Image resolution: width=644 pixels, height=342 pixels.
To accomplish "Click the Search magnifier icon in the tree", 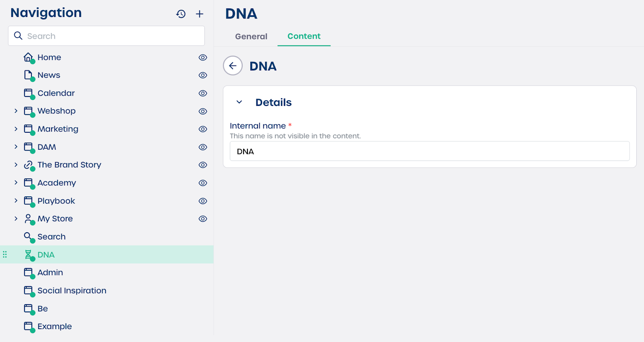I will 28,237.
